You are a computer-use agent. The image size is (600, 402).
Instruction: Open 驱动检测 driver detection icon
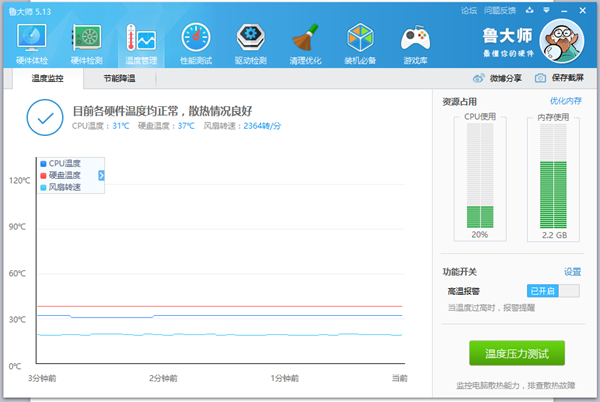point(251,37)
